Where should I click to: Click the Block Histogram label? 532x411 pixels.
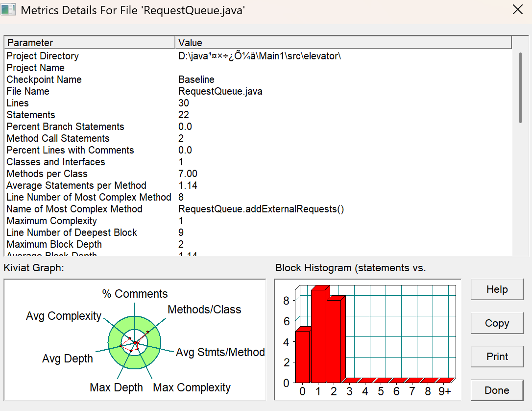pyautogui.click(x=350, y=268)
